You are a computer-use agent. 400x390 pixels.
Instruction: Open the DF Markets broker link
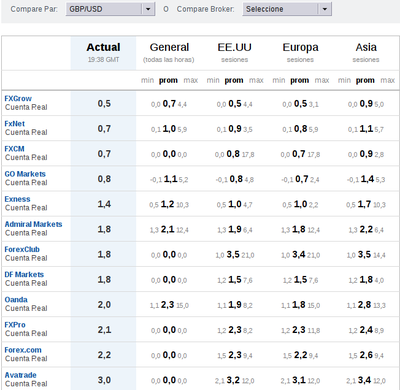[24, 275]
